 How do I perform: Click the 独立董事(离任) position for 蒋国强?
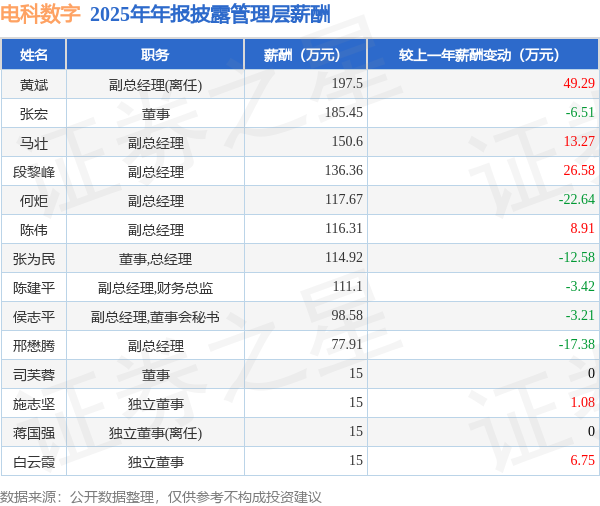(x=155, y=433)
